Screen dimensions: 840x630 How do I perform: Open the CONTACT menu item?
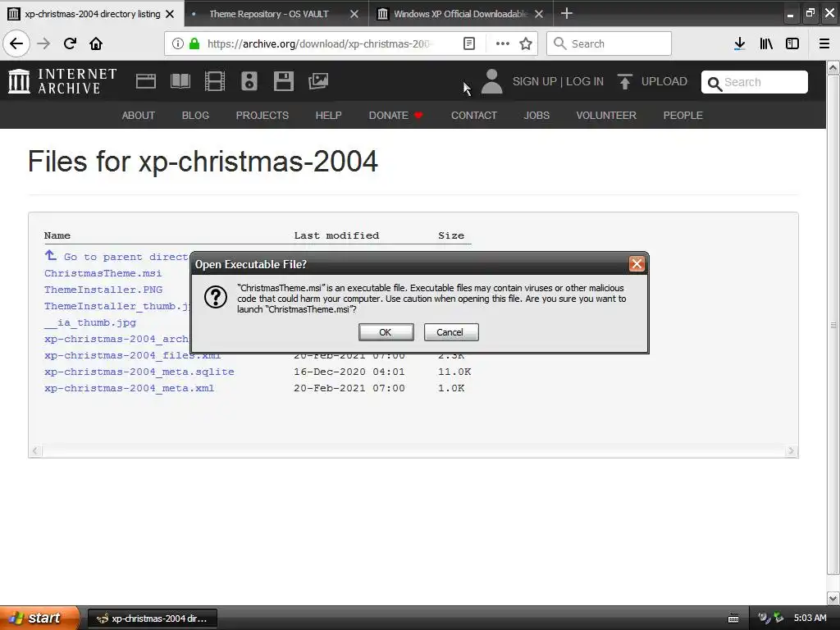pos(474,115)
